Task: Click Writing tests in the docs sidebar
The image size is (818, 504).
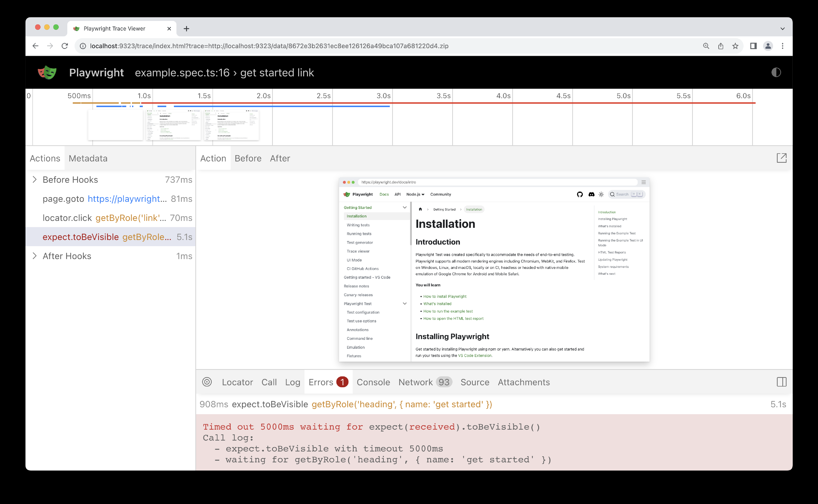Action: [358, 225]
